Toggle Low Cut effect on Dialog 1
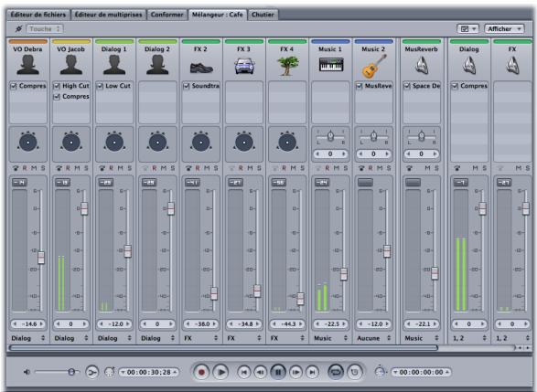The width and height of the screenshot is (537, 392). pyautogui.click(x=100, y=86)
